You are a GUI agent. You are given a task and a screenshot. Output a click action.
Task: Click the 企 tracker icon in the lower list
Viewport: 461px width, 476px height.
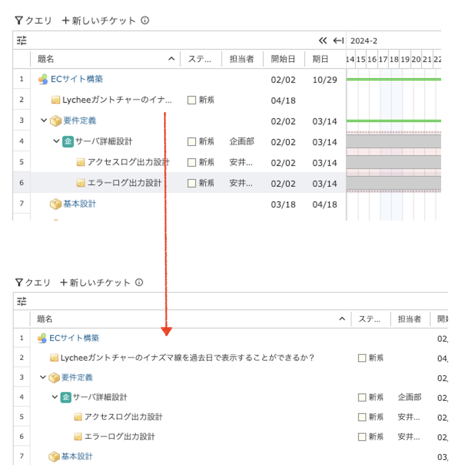pos(66,397)
